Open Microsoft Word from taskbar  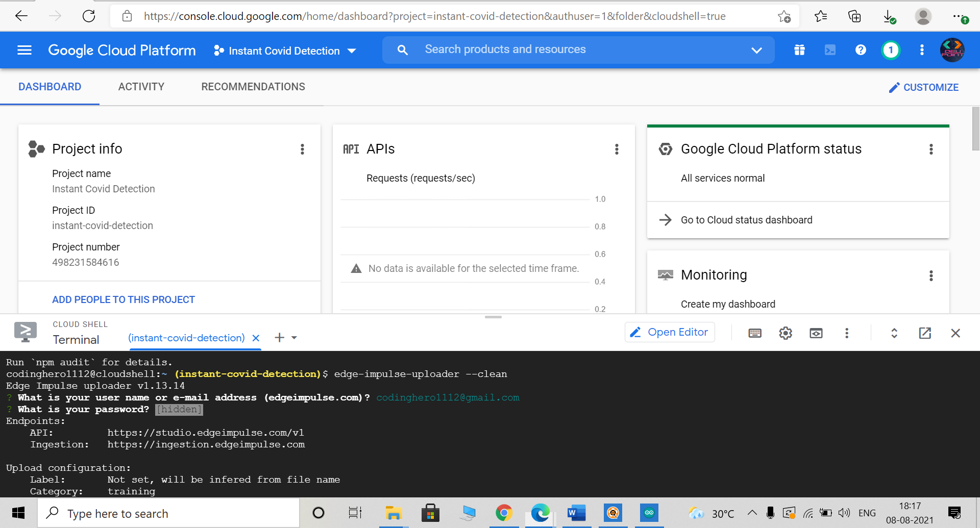point(576,513)
